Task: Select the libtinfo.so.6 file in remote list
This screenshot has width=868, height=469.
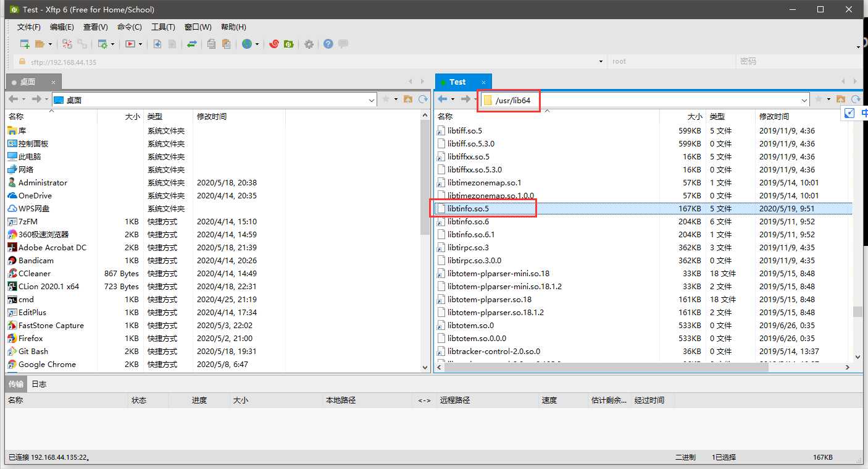Action: 468,221
